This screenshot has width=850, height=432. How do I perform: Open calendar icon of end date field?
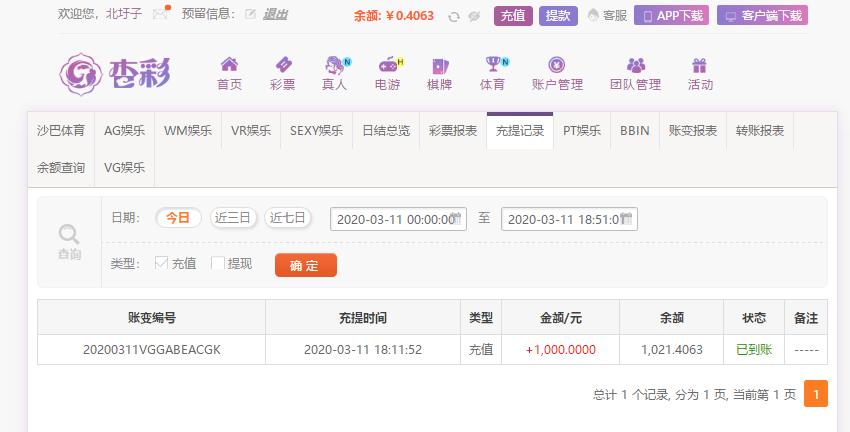click(627, 218)
